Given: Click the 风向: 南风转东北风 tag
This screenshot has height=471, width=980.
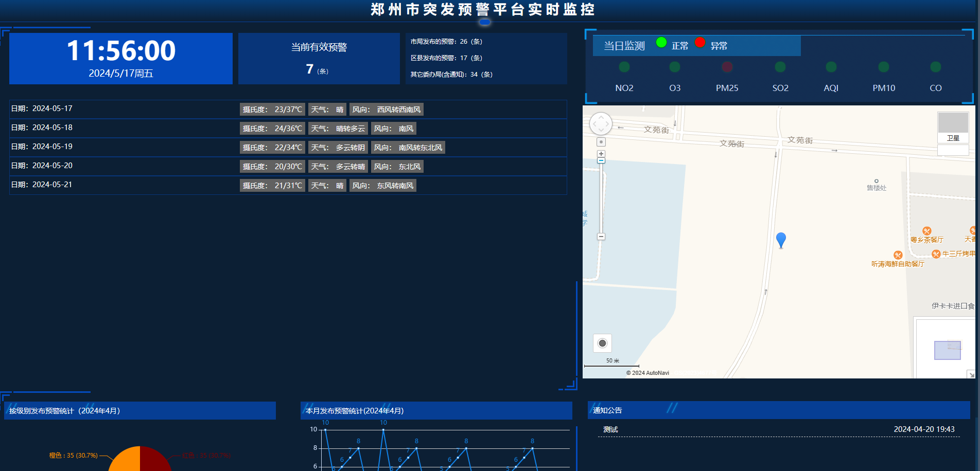Looking at the screenshot, I should coord(408,148).
